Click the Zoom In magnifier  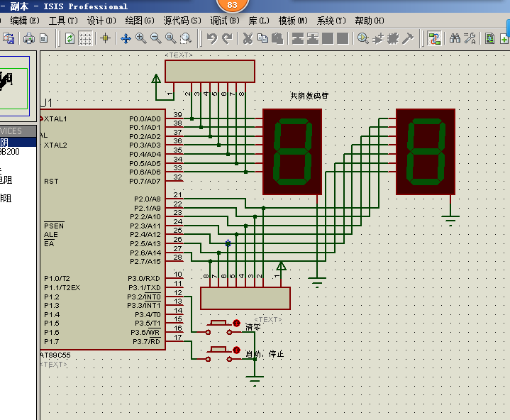[140, 38]
